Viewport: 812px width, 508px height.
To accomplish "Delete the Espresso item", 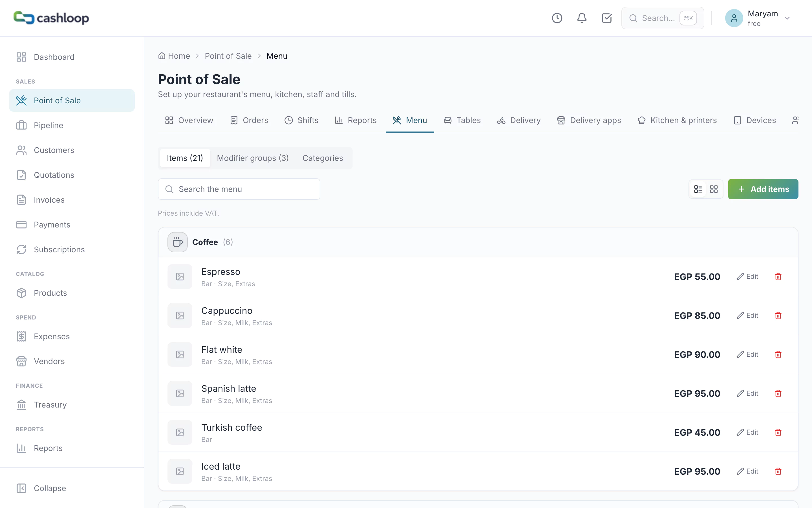I will [x=778, y=277].
